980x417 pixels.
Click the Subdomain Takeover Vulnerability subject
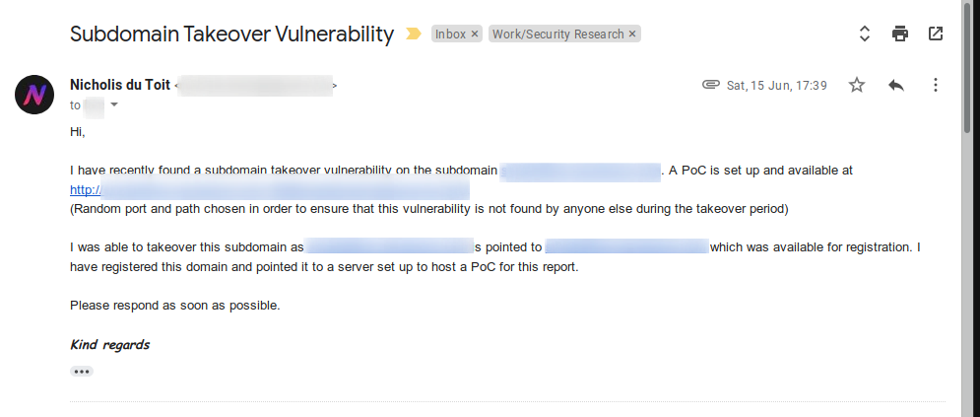(x=231, y=34)
